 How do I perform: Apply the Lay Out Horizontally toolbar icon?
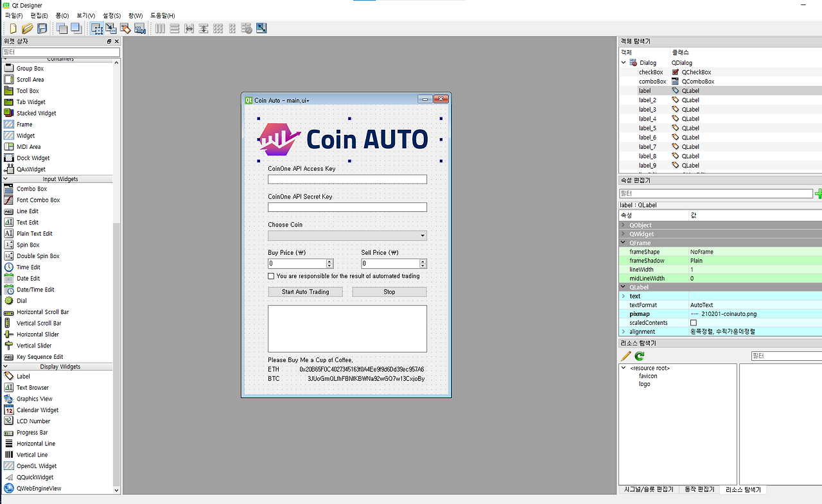pos(160,28)
